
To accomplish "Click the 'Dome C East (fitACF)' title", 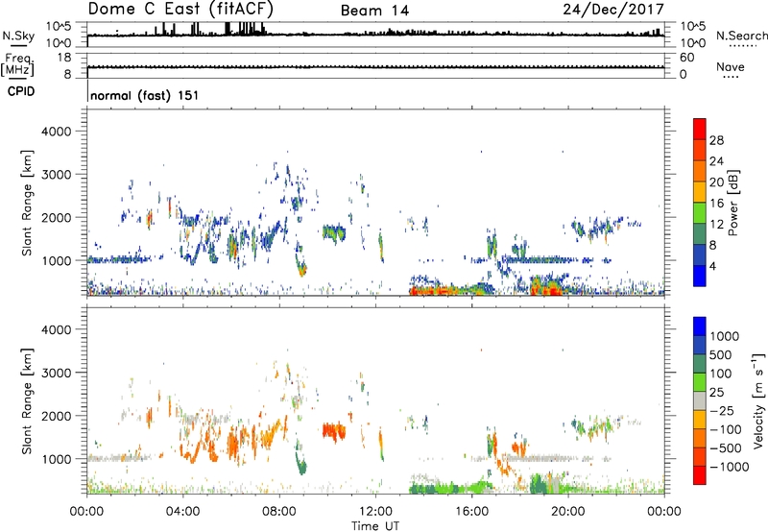I will pyautogui.click(x=180, y=9).
